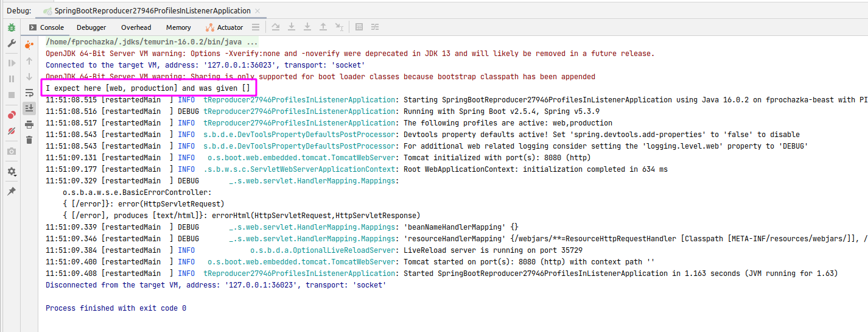
Task: Click the Force Step Into icon
Action: coord(307,27)
